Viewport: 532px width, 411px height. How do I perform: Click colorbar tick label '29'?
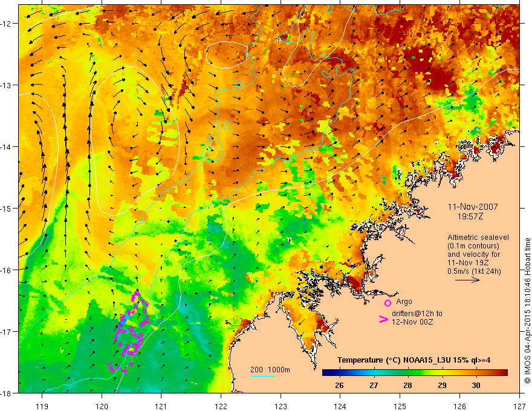442,386
